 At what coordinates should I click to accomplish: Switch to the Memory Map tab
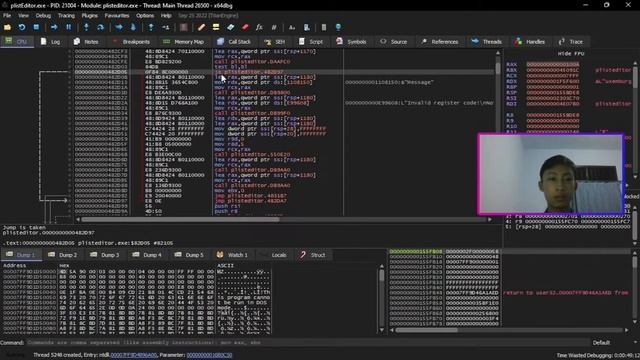(183, 42)
